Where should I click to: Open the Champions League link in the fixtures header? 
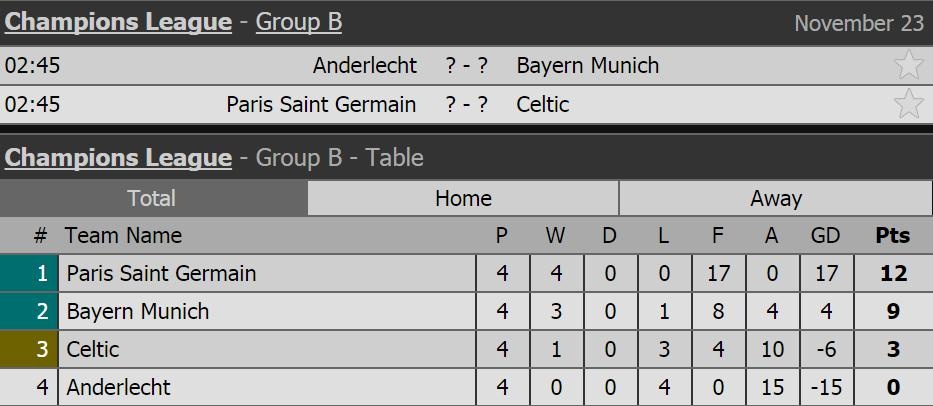pyautogui.click(x=118, y=22)
